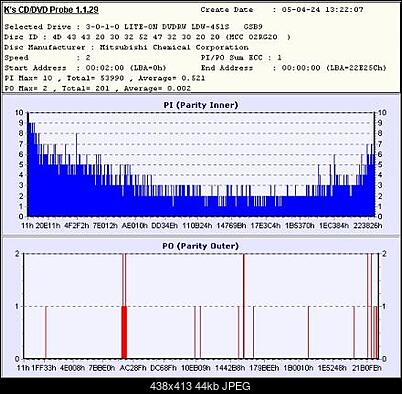This screenshot has height=394, width=402.
Task: Click the K's CD/DVD Probe 1.1.29 title
Action: [x=51, y=10]
